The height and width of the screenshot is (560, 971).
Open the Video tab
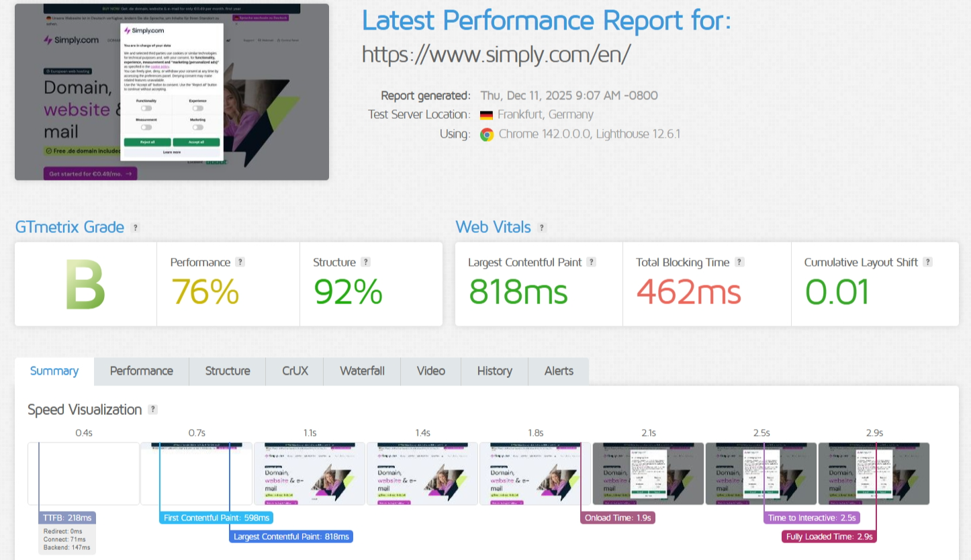click(431, 371)
